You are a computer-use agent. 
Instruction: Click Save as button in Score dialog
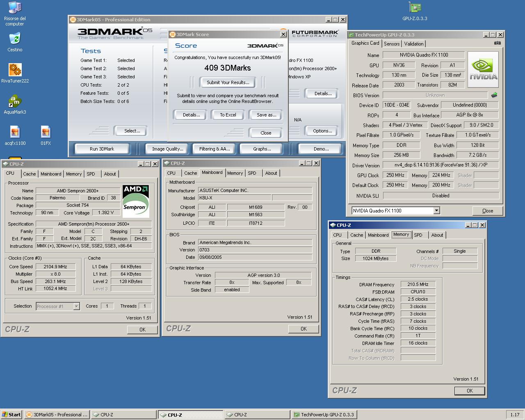click(266, 115)
